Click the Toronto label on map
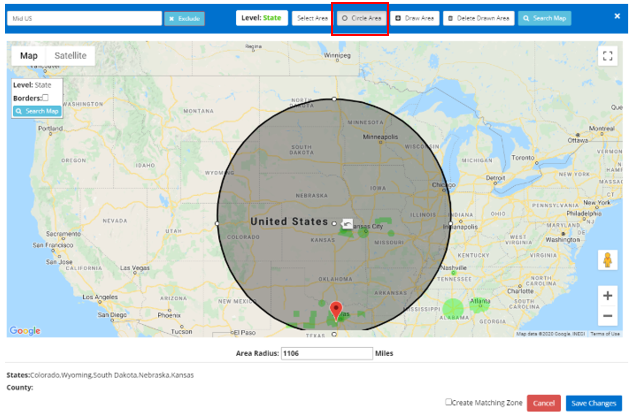Viewport: 633px width, 416px height. pyautogui.click(x=523, y=158)
